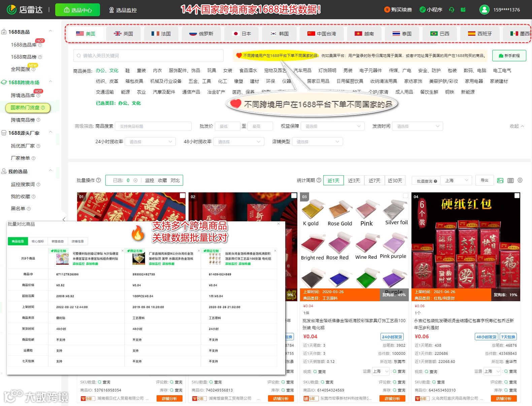Open the 选品监控 top menu
The height and width of the screenshot is (406, 532).
point(123,10)
